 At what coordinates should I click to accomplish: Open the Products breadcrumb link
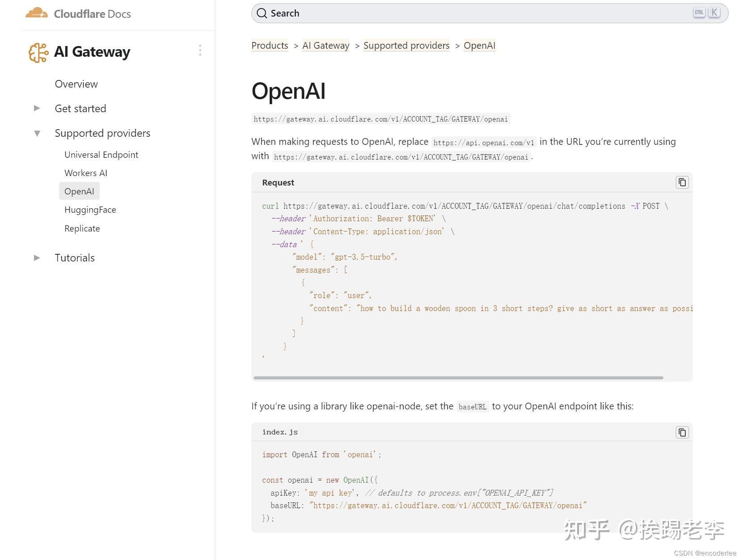[269, 45]
